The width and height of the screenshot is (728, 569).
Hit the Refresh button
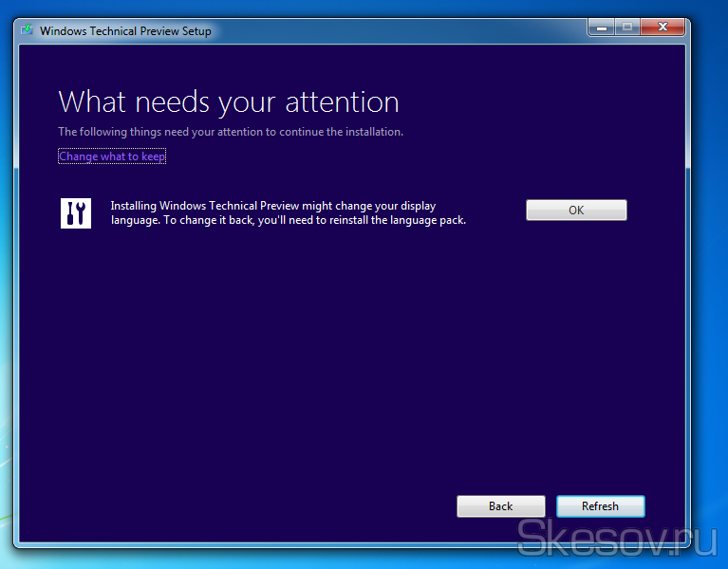(x=600, y=506)
